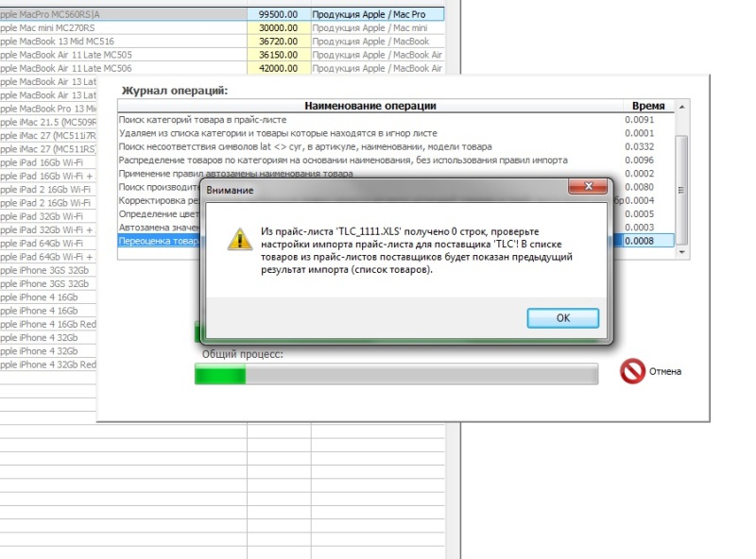
Task: Click the Журнал операций heading
Action: pos(175,91)
